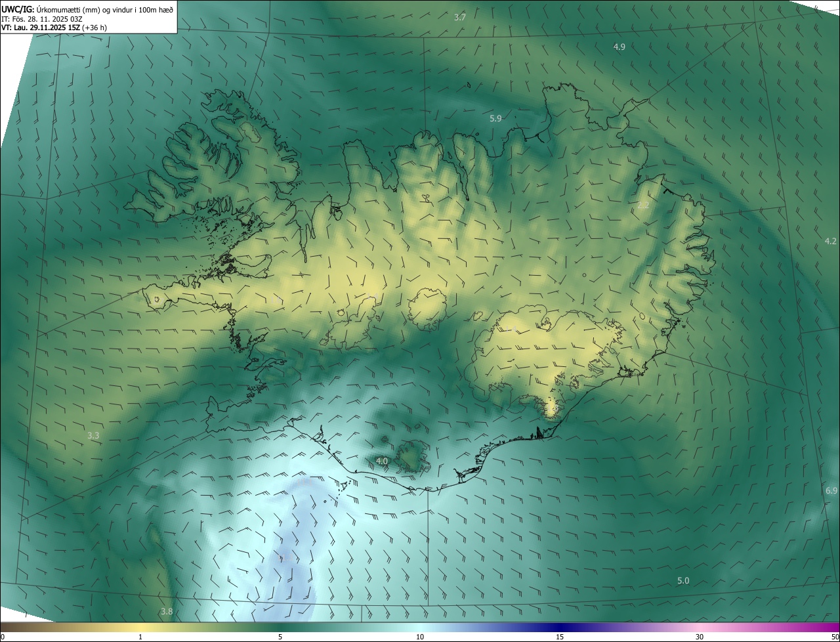
Task: Click the 4.2 value label on the map
Action: [830, 241]
